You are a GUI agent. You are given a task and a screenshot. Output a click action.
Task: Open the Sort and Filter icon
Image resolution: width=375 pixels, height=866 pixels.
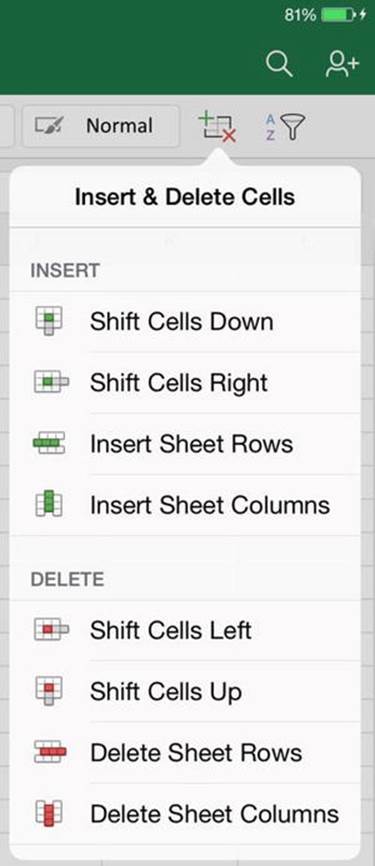click(x=285, y=127)
